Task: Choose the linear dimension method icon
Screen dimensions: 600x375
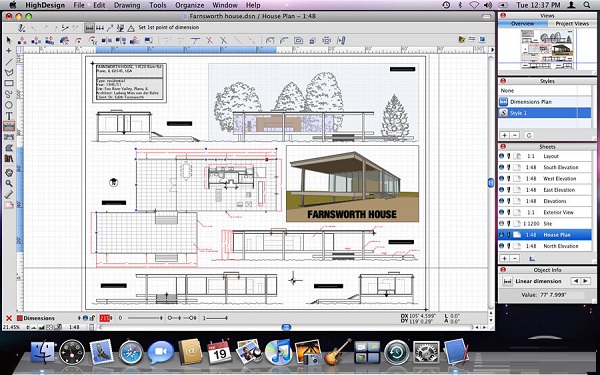Action: click(x=90, y=28)
